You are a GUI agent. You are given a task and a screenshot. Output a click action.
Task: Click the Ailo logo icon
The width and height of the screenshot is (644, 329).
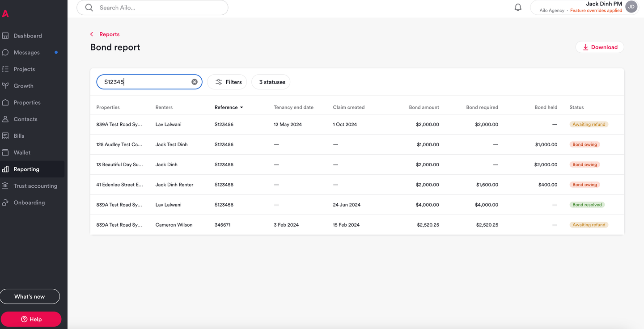5,14
